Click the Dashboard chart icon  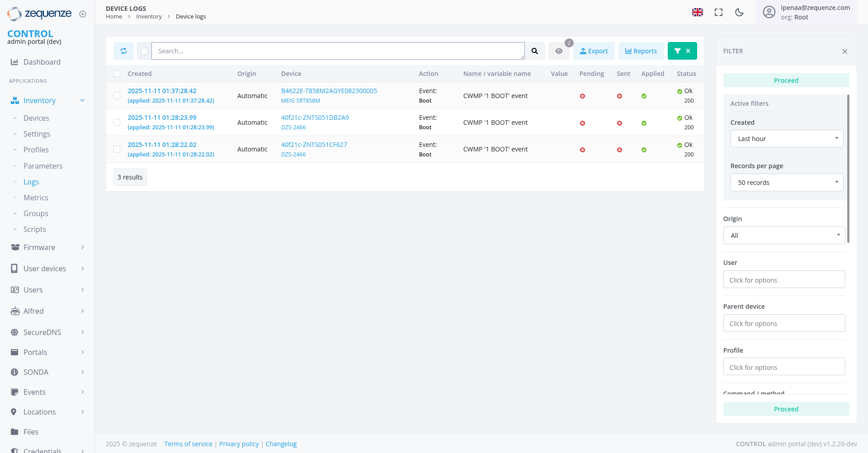(x=14, y=62)
